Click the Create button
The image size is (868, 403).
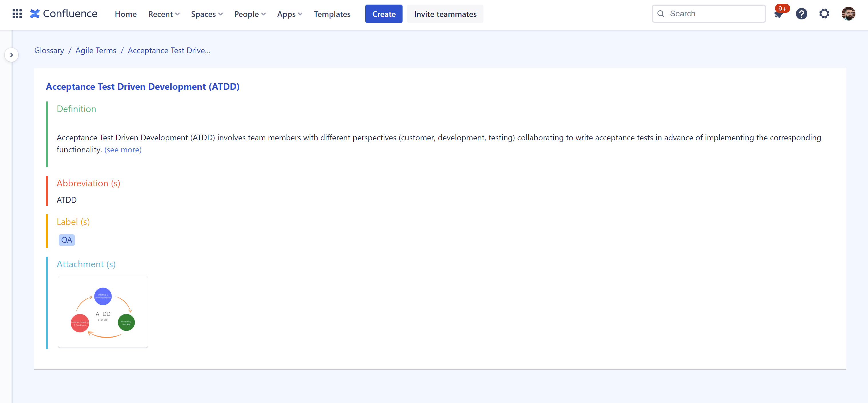[383, 14]
